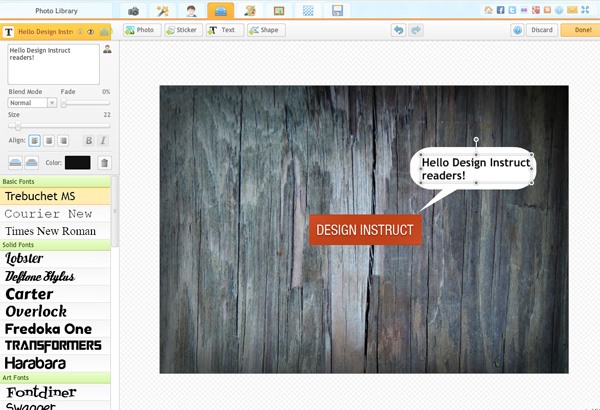The image size is (600, 410).
Task: Add a Photo layer
Action: [x=142, y=30]
